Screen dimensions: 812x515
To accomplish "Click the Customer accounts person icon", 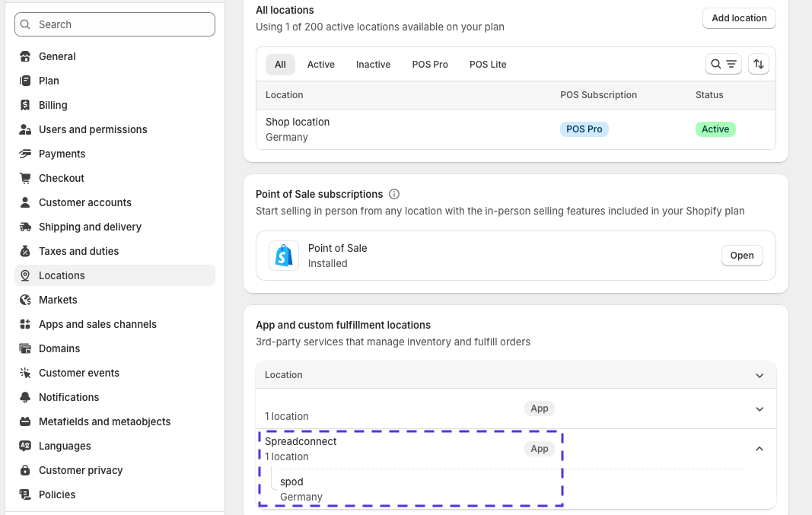I will click(25, 202).
